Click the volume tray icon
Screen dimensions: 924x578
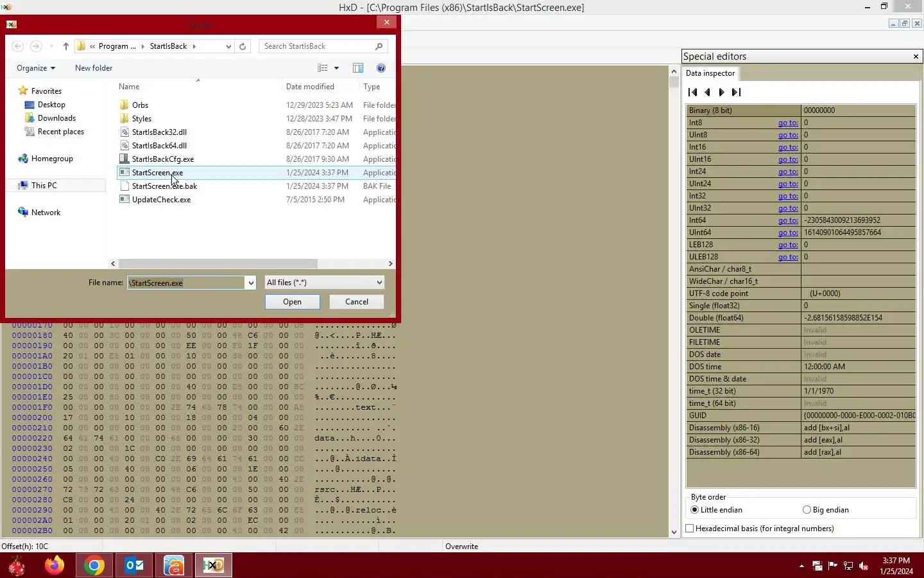pos(864,566)
